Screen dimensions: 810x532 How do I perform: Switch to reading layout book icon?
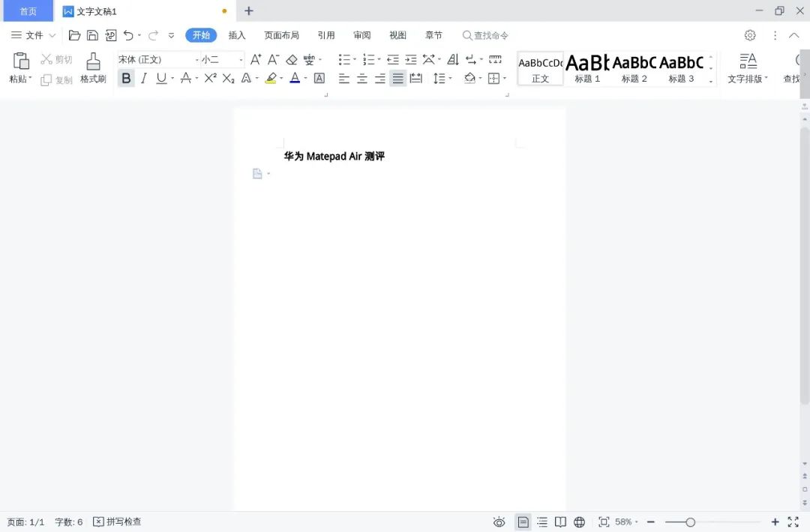pyautogui.click(x=560, y=522)
